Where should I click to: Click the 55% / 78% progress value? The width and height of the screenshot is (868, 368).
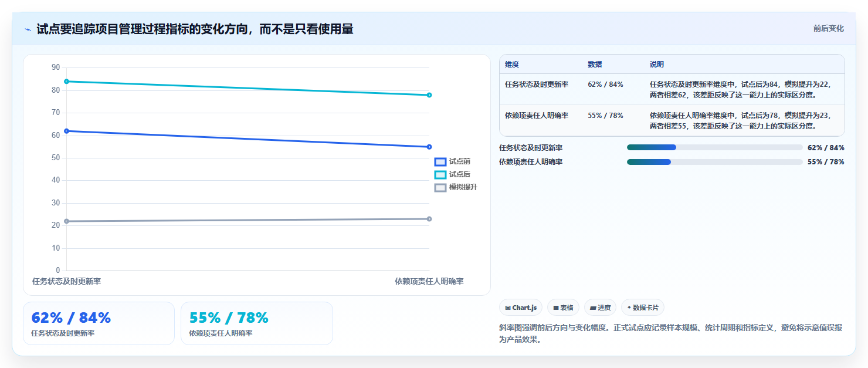tap(826, 162)
